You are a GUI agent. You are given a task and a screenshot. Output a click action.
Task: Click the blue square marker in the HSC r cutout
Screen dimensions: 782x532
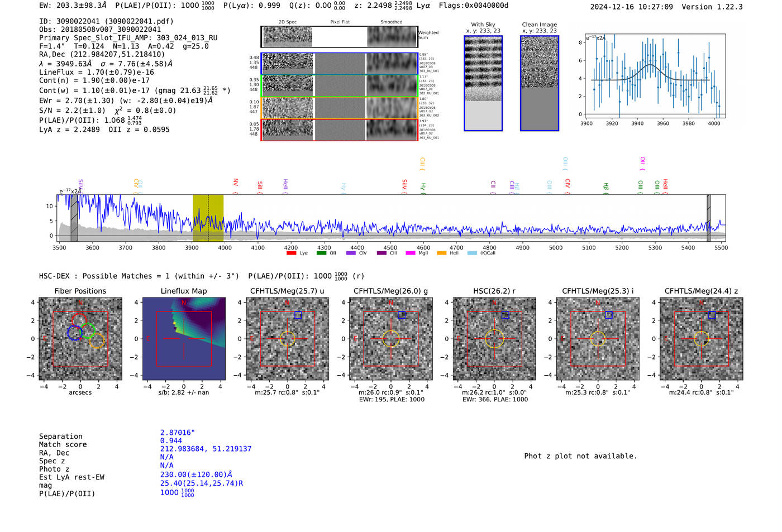[505, 315]
